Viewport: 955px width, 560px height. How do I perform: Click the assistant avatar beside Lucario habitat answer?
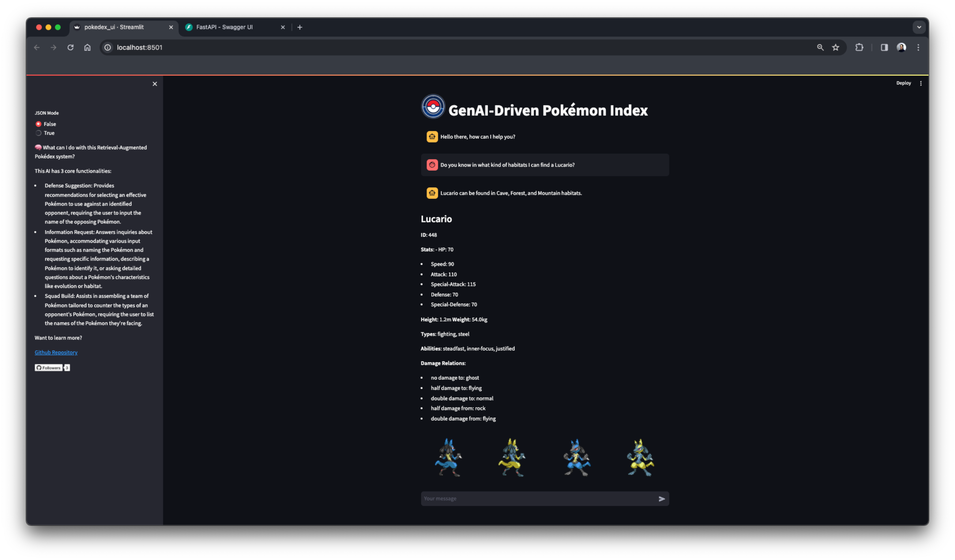pos(432,193)
